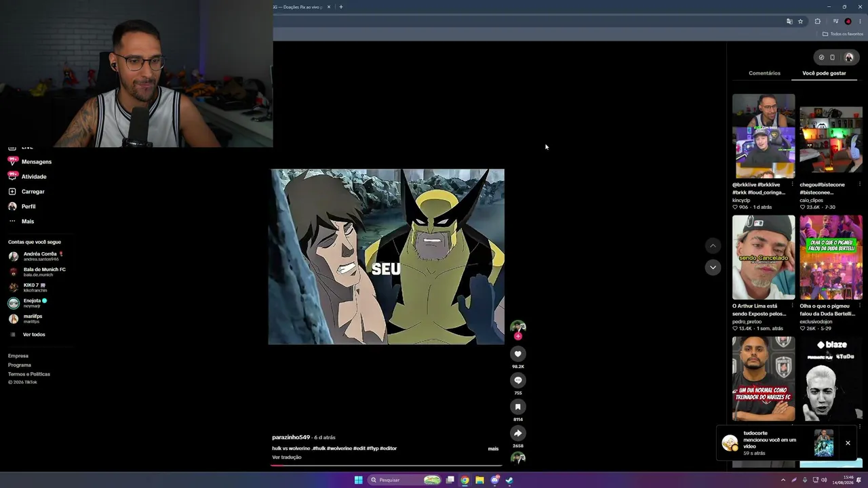Play the chegou#bistecone recommended video thumbnail
This screenshot has width=868, height=488.
tap(831, 140)
